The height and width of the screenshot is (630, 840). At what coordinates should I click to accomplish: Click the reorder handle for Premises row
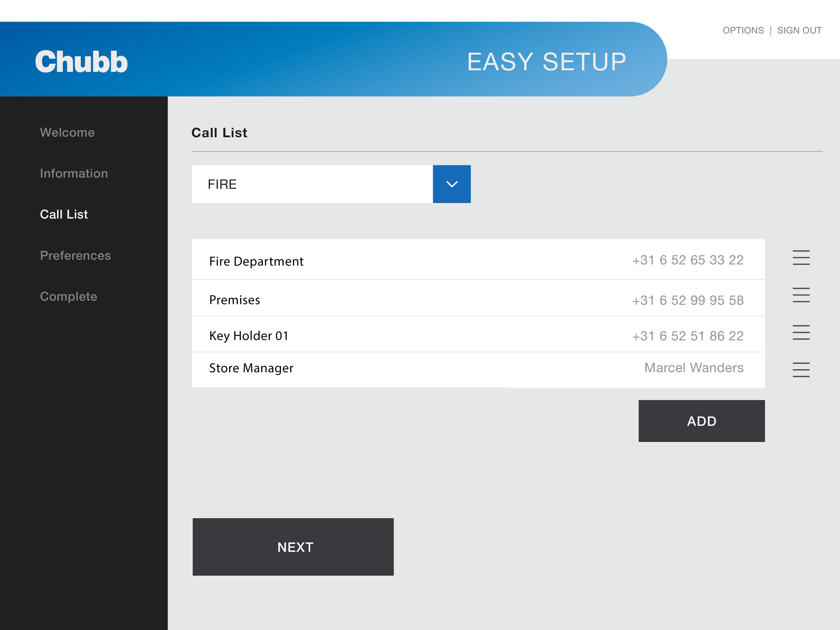tap(801, 295)
